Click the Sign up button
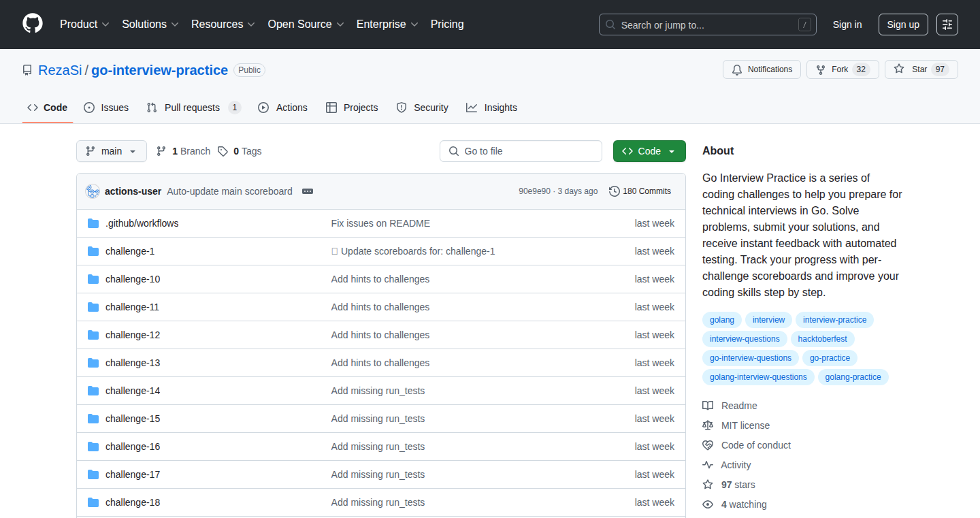 click(x=903, y=25)
